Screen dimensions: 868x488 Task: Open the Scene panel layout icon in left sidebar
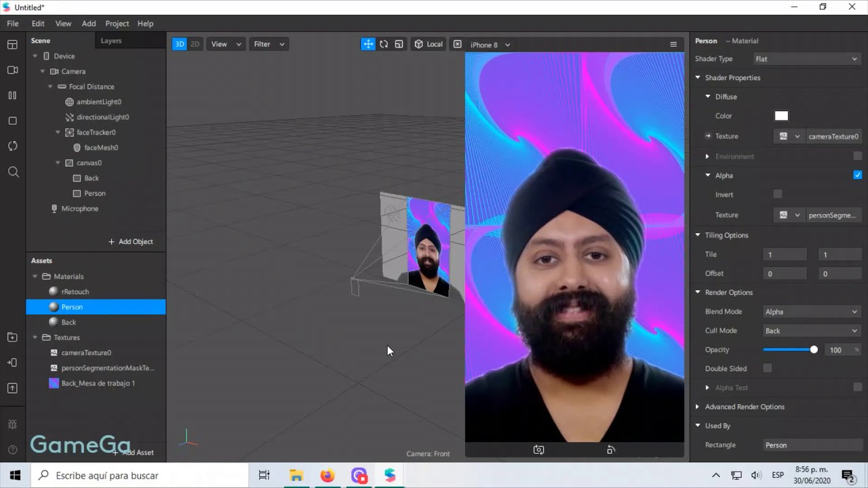(12, 45)
